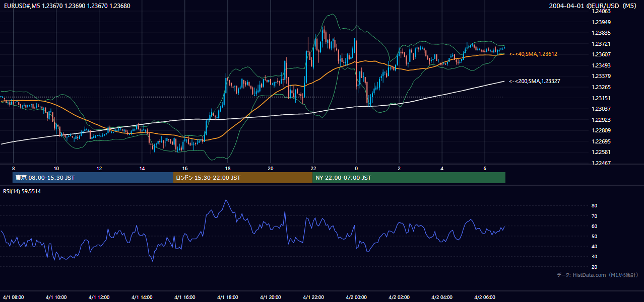The image size is (644, 302).
Task: Click the bottom date label 4/1 20:00
Action: pyautogui.click(x=271, y=297)
